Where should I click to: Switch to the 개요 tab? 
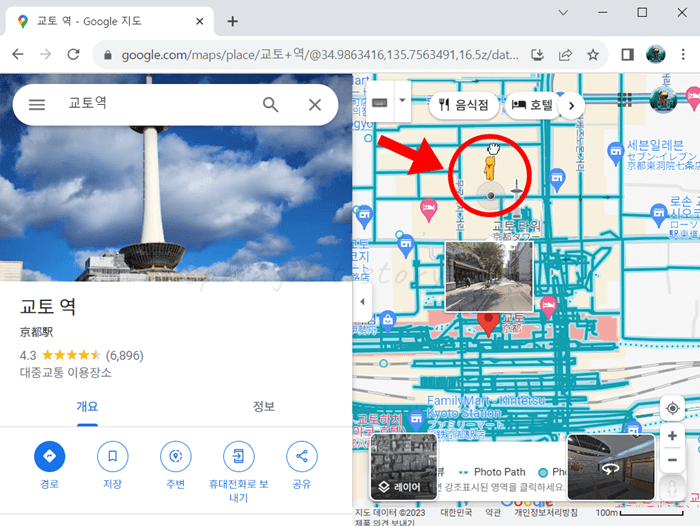[87, 407]
